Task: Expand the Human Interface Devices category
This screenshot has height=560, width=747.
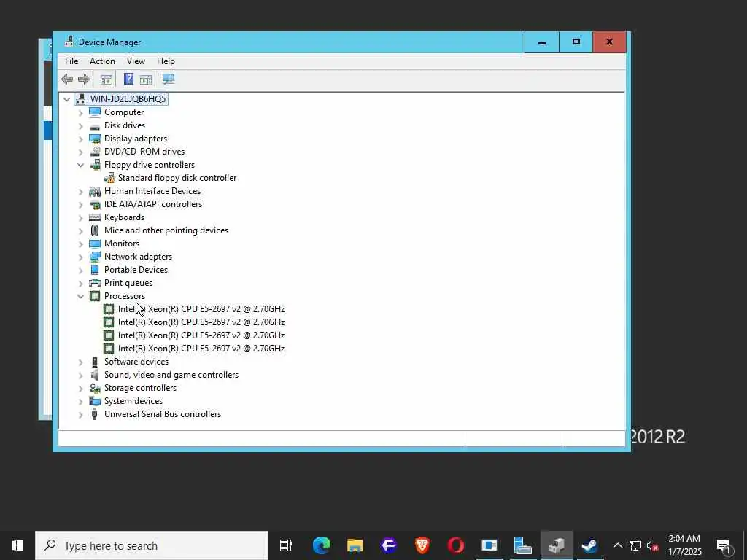Action: click(80, 192)
